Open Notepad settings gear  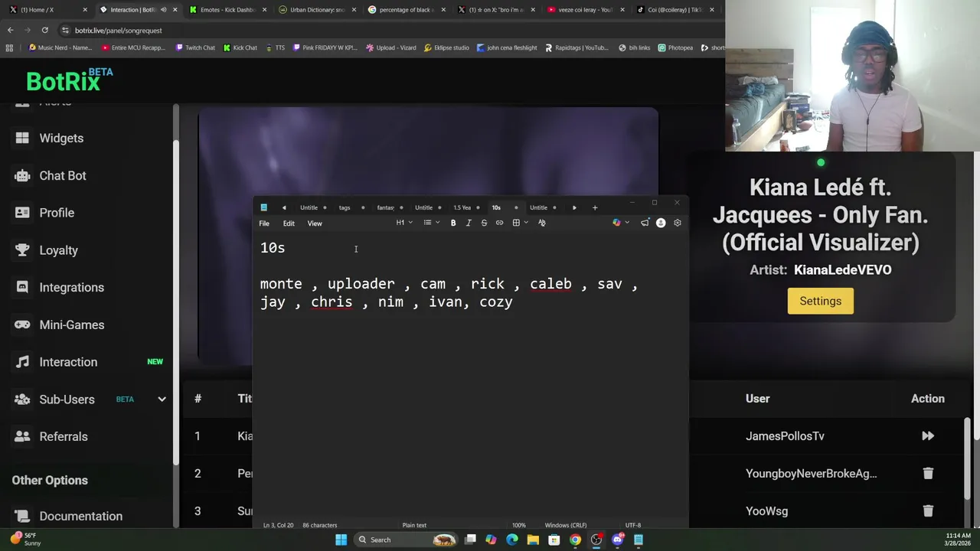tap(677, 223)
